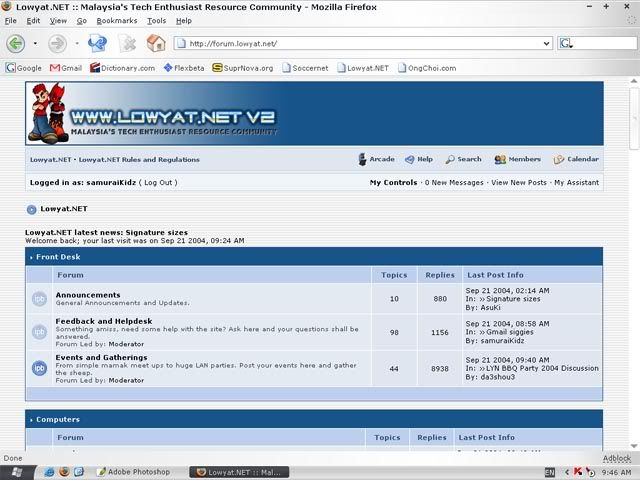View AsuKi's profile link
The image size is (640, 480).
click(490, 307)
